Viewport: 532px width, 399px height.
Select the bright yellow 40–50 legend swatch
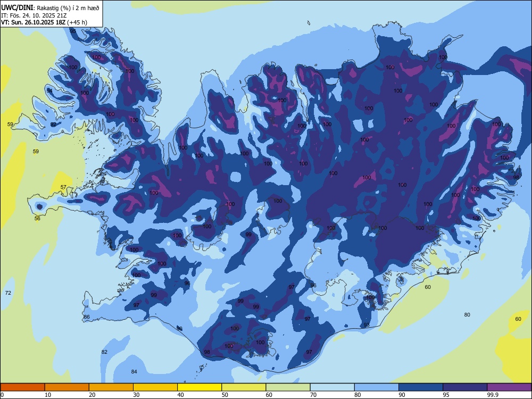[199, 387]
